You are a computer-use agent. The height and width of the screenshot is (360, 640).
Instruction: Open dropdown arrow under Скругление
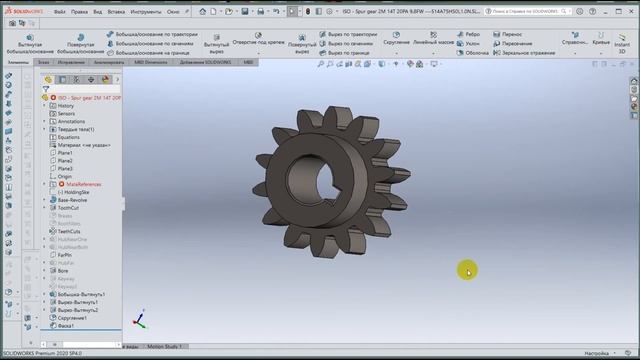click(x=396, y=53)
